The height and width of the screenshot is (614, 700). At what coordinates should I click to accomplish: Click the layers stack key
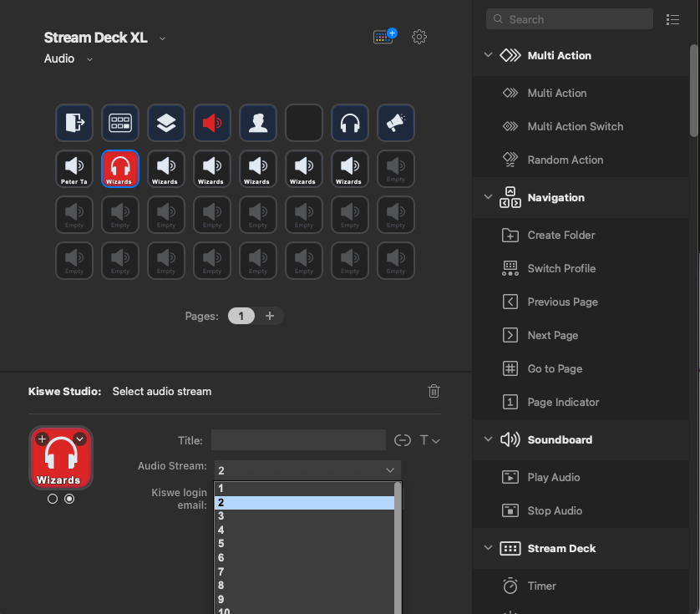click(x=166, y=123)
